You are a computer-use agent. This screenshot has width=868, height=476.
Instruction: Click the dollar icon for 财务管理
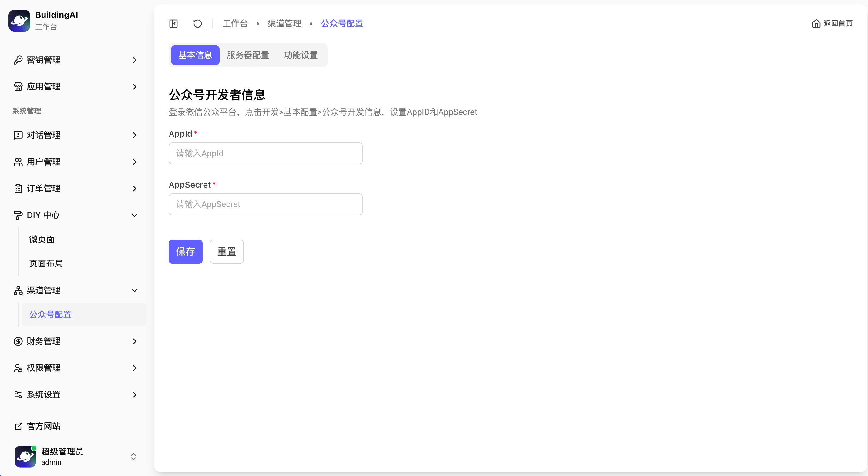coord(18,341)
